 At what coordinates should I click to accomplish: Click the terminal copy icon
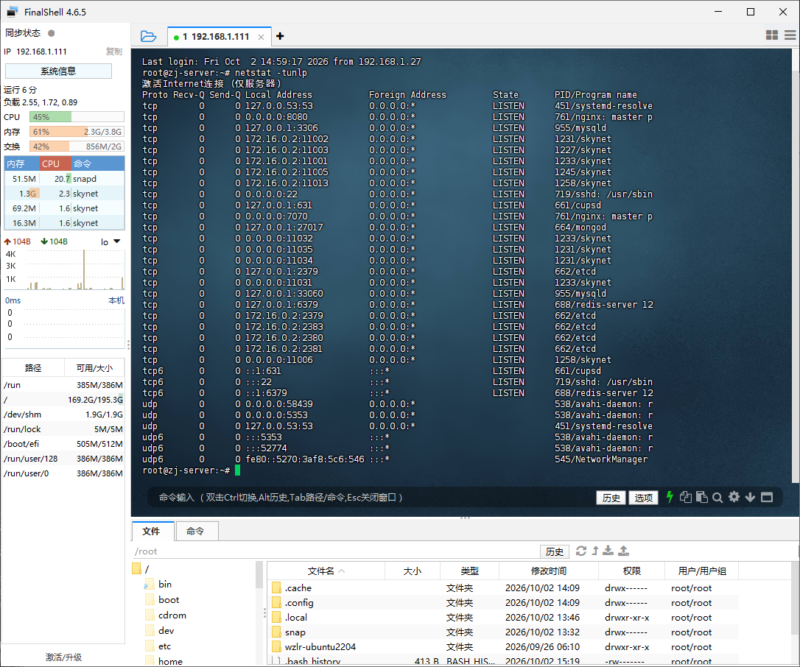coord(686,497)
